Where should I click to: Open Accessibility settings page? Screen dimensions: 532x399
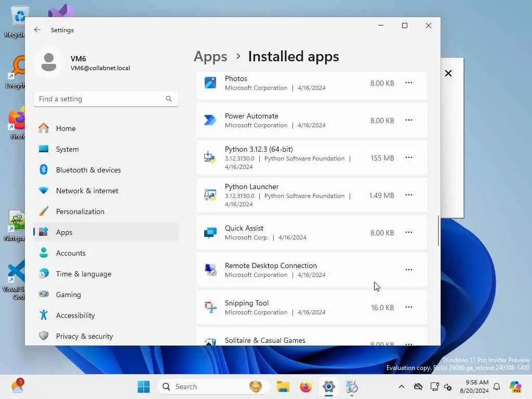[106, 315]
